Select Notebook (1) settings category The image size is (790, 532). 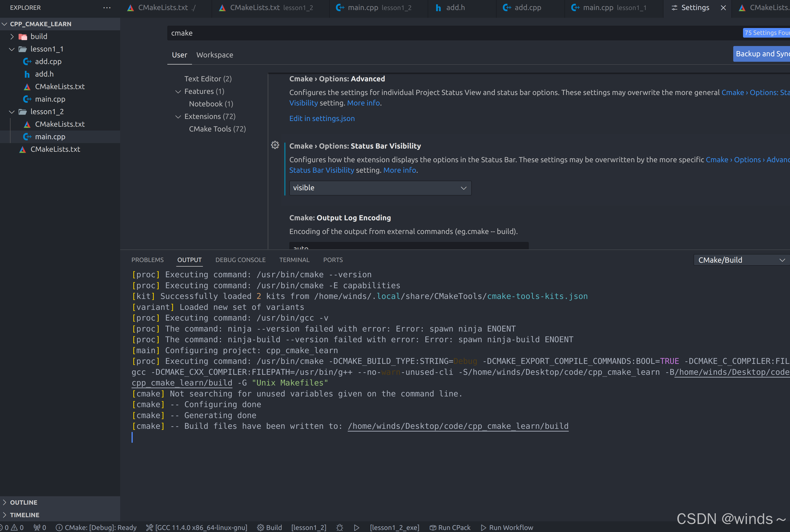211,104
